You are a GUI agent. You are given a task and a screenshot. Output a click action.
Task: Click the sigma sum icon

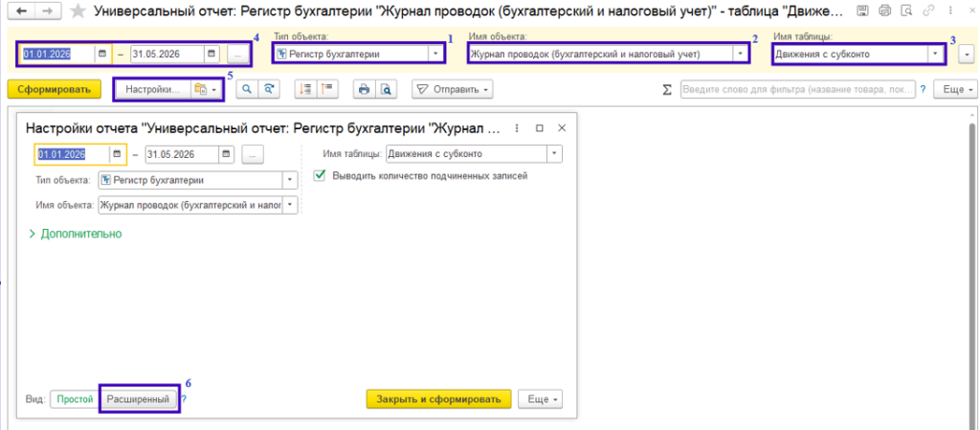667,90
